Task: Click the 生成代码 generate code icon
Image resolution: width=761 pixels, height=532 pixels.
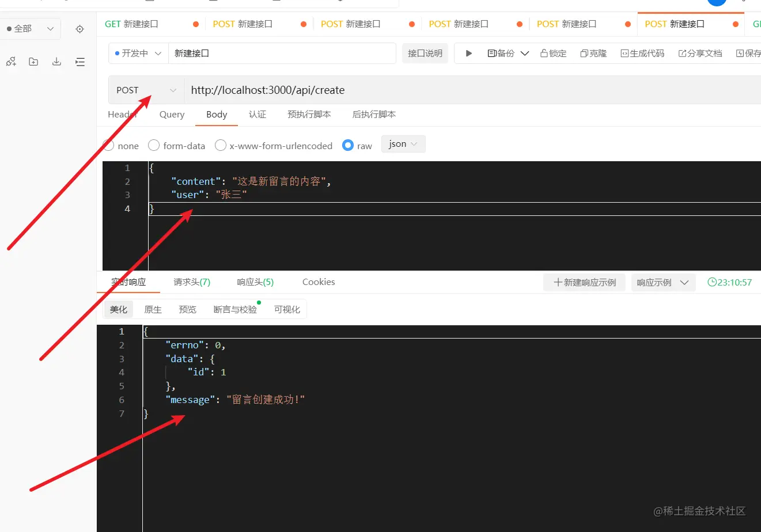Action: [x=624, y=53]
